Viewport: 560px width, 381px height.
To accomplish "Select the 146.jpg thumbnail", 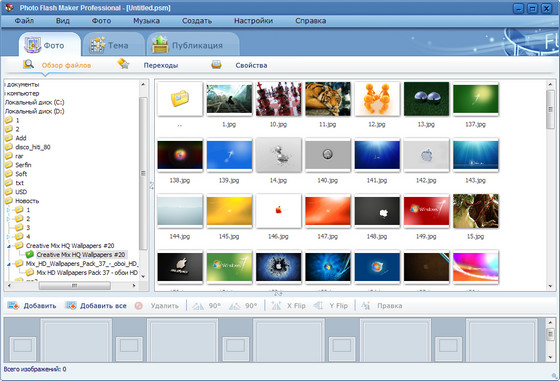I will [278, 211].
